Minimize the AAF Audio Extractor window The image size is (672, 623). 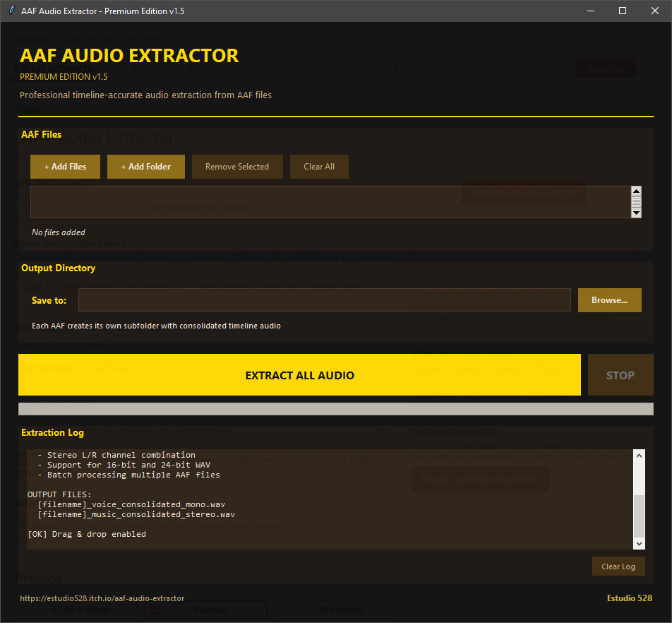(x=591, y=11)
